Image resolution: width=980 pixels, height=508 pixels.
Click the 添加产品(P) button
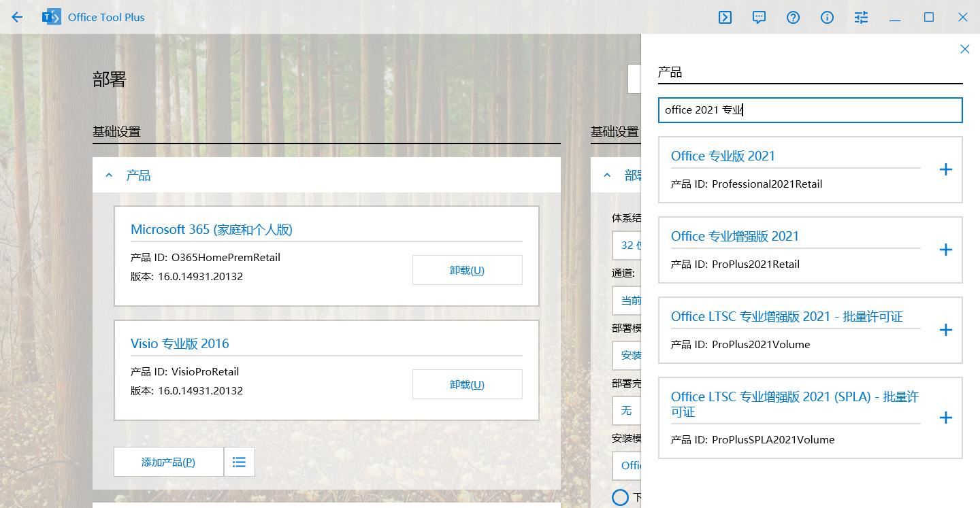pos(168,462)
